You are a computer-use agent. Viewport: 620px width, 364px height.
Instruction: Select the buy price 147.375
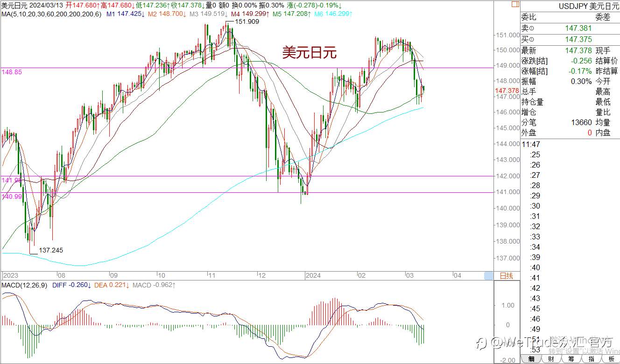pyautogui.click(x=578, y=40)
